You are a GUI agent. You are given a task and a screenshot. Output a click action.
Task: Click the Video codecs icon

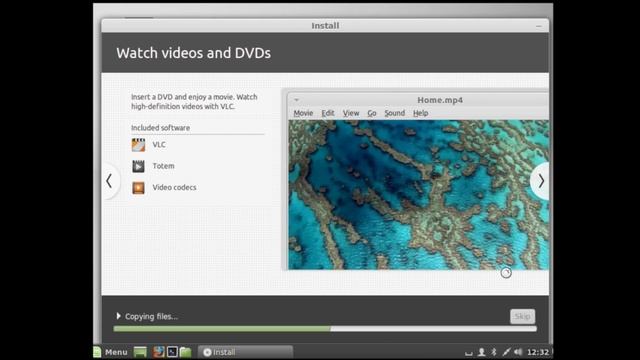pos(138,188)
